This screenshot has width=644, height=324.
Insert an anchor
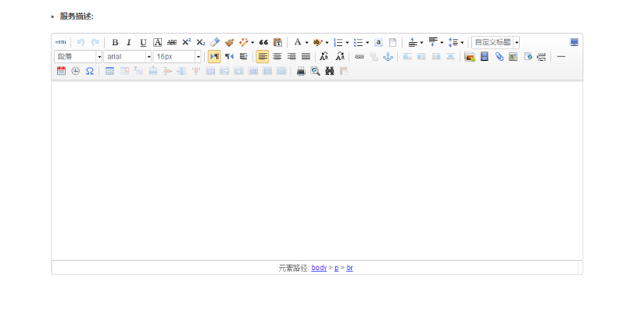point(388,56)
